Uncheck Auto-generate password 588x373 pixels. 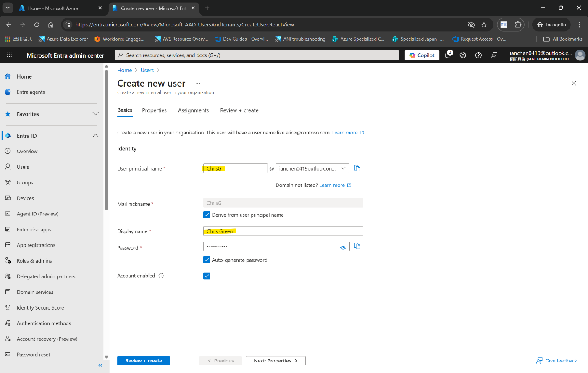(207, 260)
